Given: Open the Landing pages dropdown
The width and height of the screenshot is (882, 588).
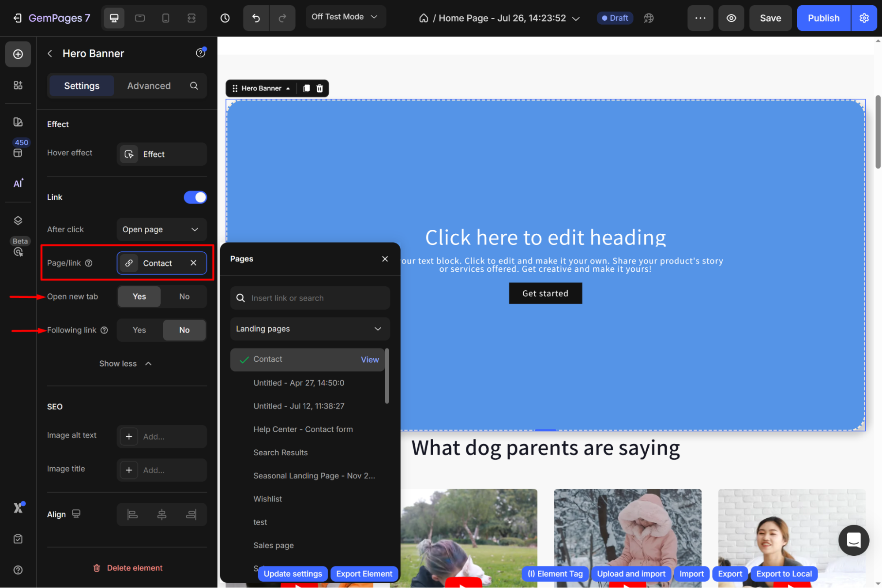Looking at the screenshot, I should pos(309,329).
